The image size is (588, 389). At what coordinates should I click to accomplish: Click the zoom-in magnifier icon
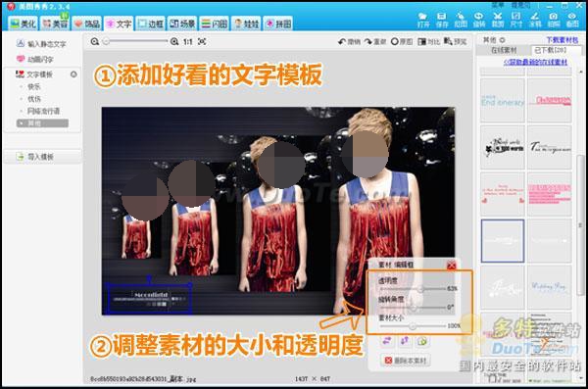174,41
